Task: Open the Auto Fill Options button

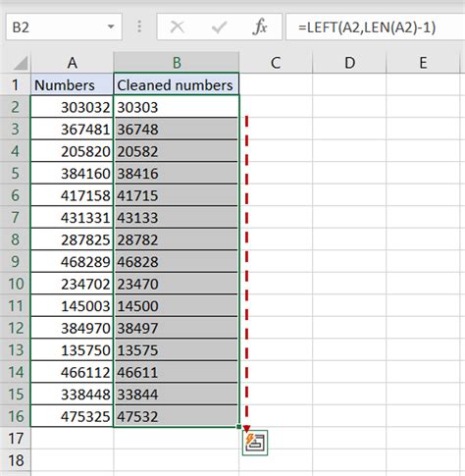Action: pyautogui.click(x=255, y=443)
